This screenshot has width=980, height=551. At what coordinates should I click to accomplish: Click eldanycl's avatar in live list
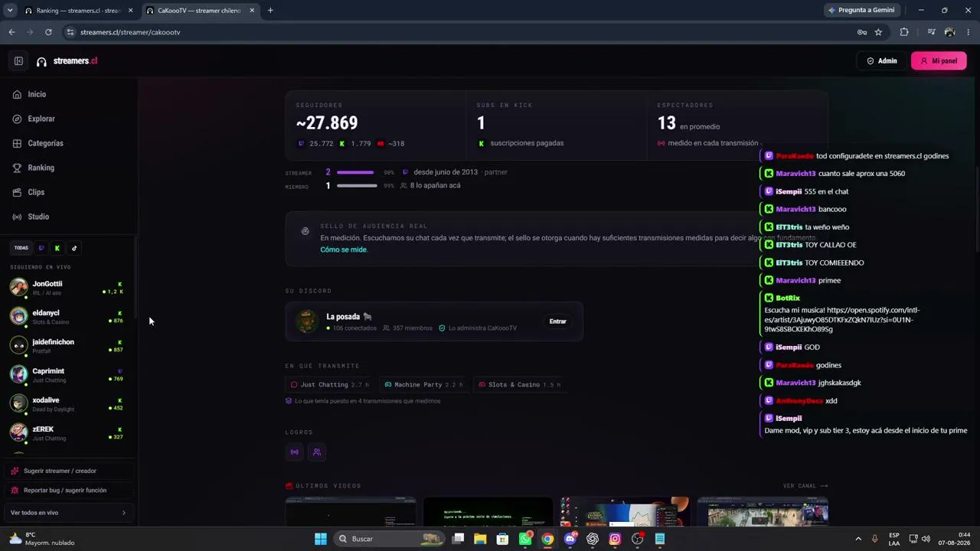tap(18, 316)
